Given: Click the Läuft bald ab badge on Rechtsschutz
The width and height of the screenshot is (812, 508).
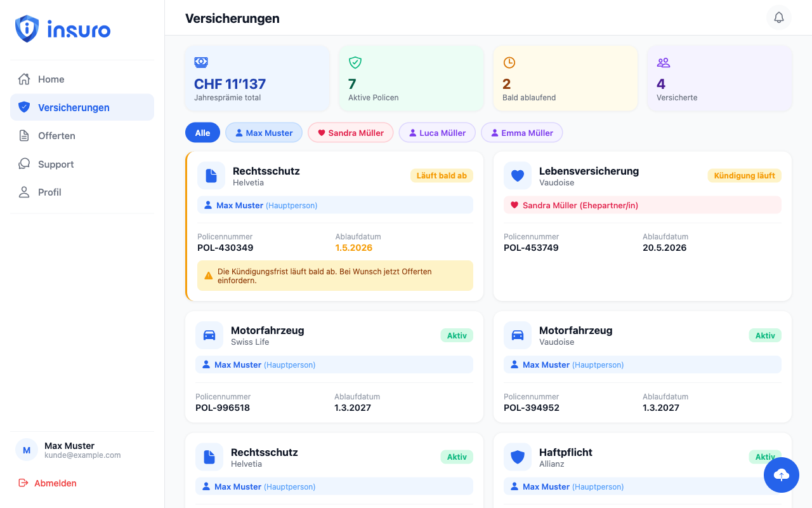Looking at the screenshot, I should [442, 175].
